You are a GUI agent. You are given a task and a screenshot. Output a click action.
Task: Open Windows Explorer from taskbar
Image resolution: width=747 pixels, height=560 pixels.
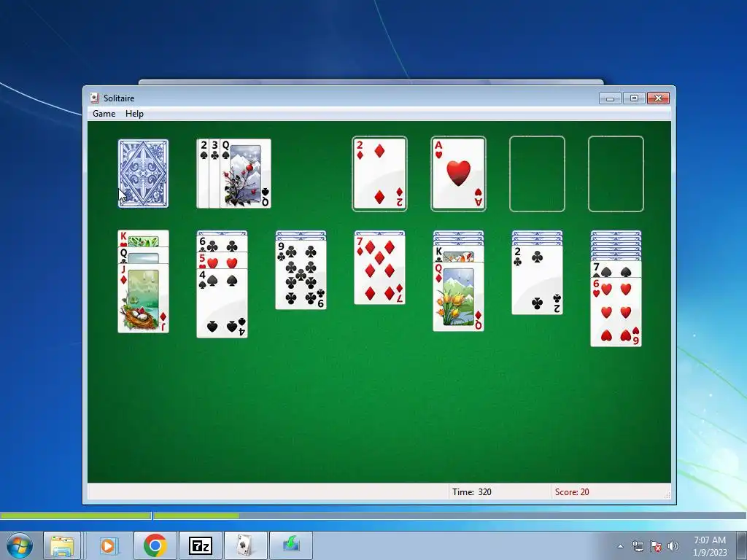(x=62, y=545)
